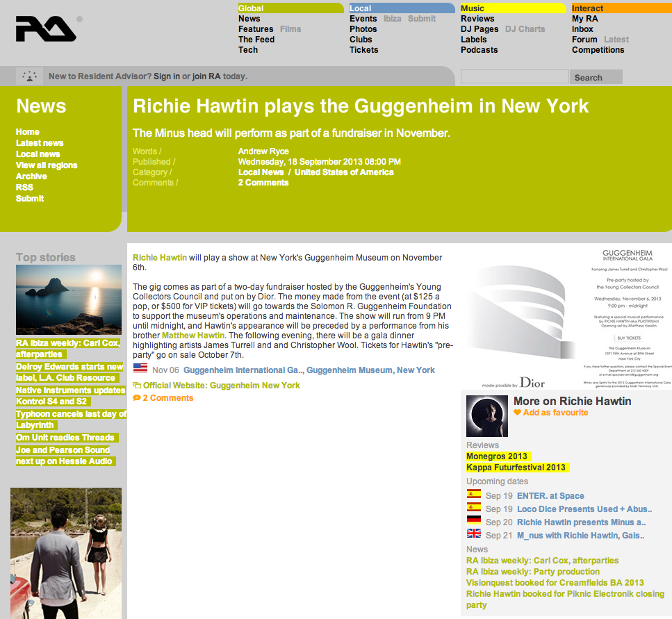This screenshot has height=619, width=672.
Task: Open RSS in News sidebar
Action: point(24,188)
